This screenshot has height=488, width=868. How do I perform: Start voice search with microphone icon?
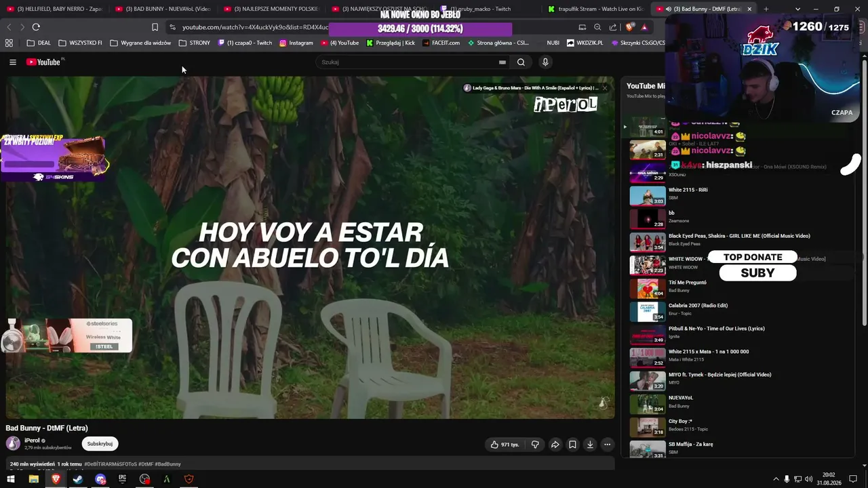[545, 62]
